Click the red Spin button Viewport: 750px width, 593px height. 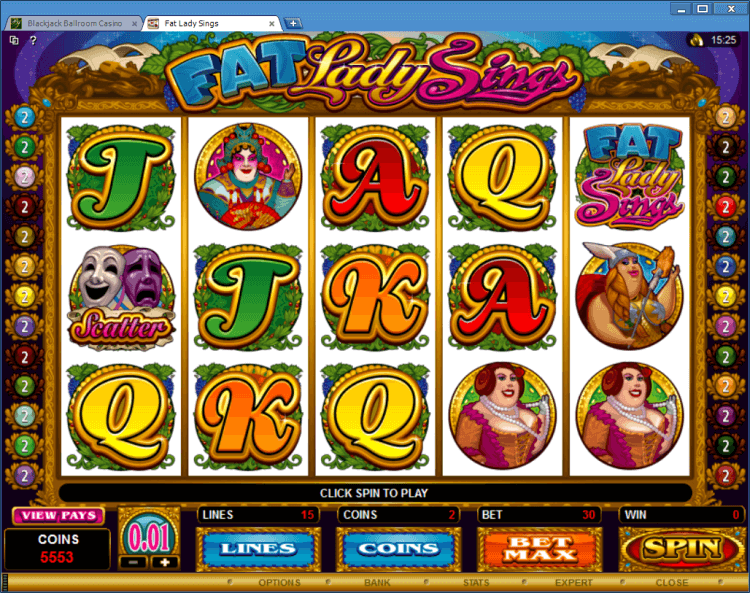click(682, 549)
